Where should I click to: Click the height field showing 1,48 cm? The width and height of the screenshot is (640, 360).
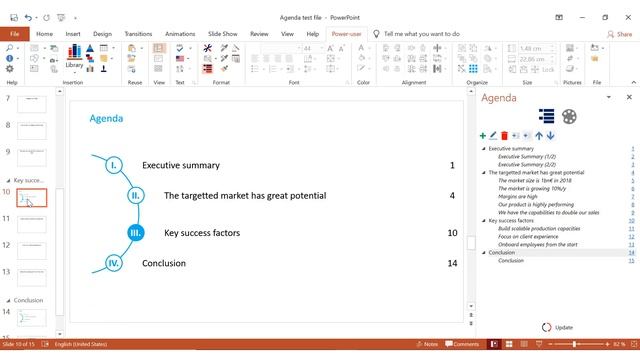(x=535, y=48)
